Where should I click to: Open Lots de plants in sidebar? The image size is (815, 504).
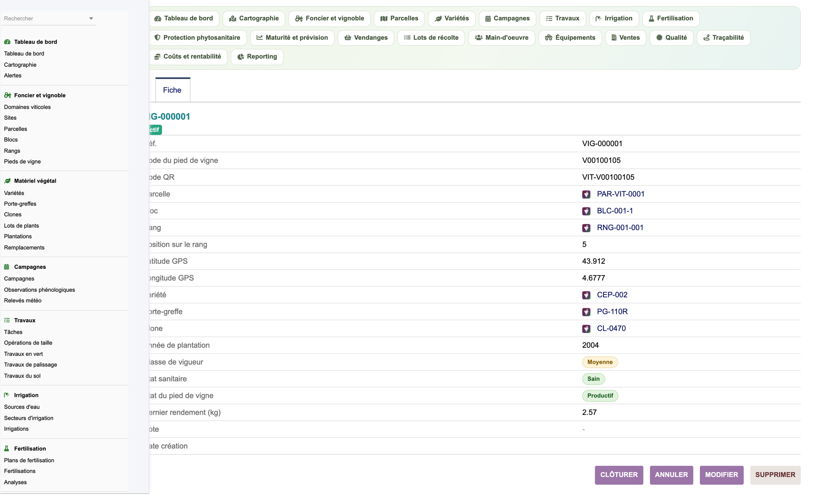[21, 226]
